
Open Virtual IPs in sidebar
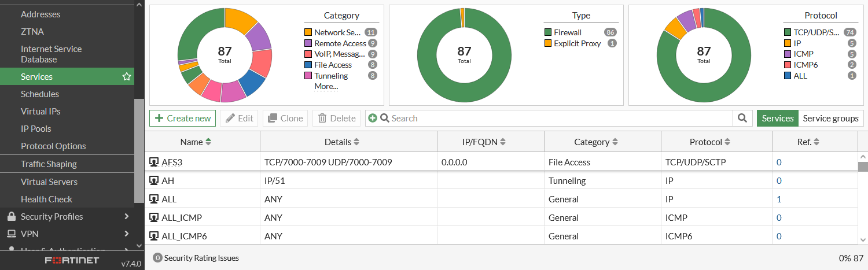(x=41, y=112)
